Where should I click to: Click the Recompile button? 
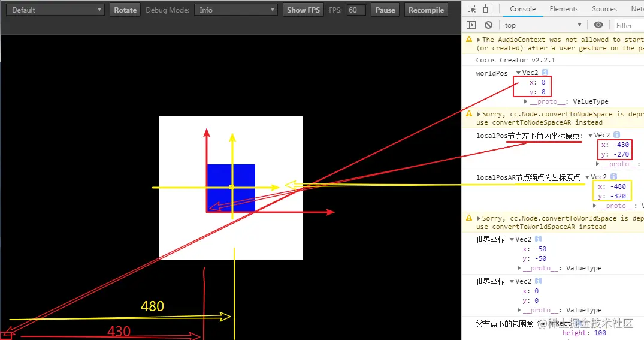(x=426, y=10)
